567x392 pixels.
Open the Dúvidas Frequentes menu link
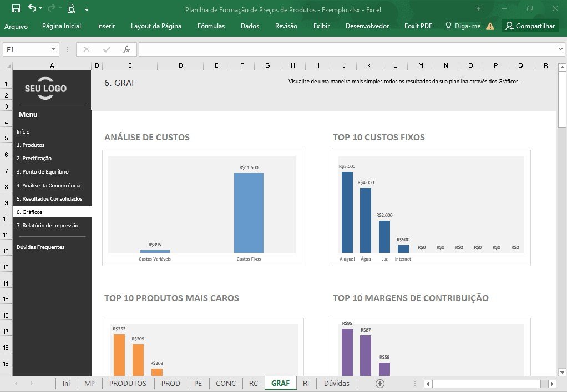tap(40, 247)
